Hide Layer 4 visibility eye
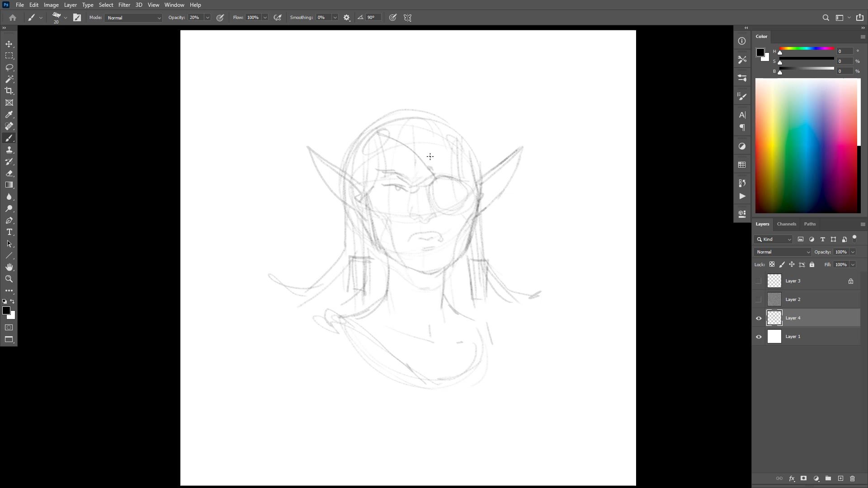 [x=759, y=318]
